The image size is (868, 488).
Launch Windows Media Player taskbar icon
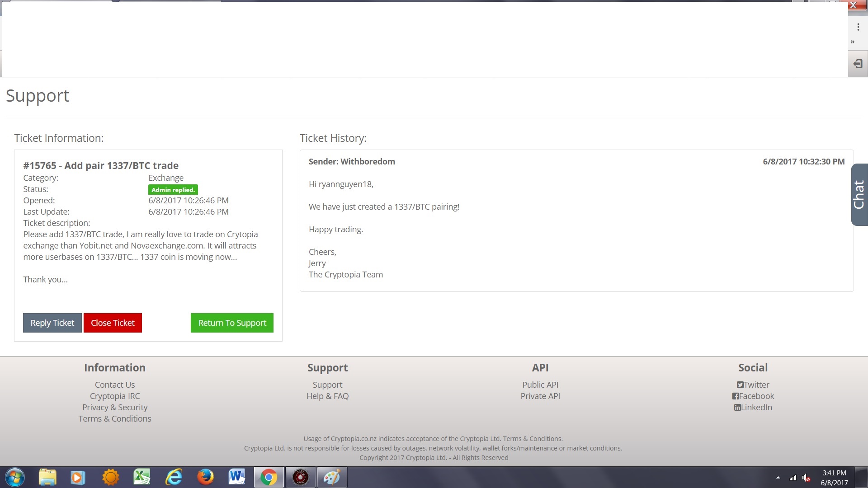pos(78,477)
